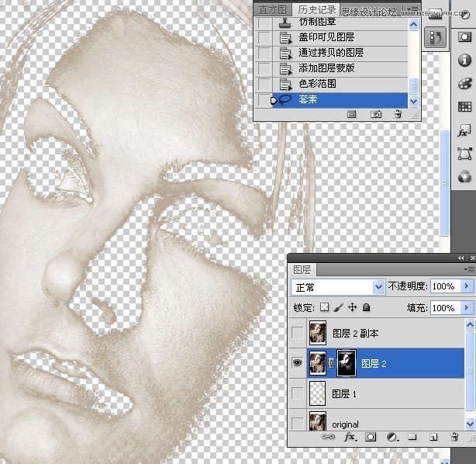Screen dimensions: 476x464
Task: Select the 图层 2 layer mask thumbnail
Action: 347,363
